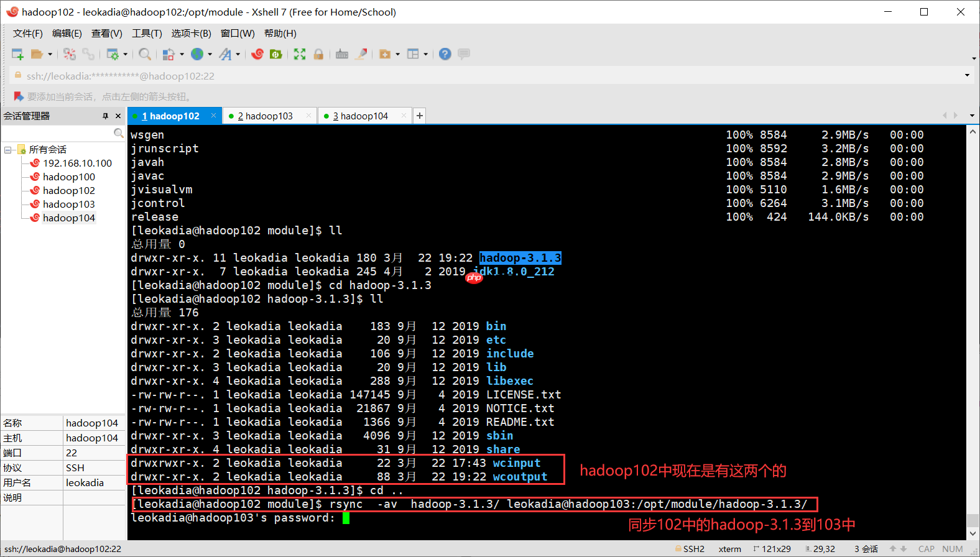Open the 文件(F) menu
Image resolution: width=980 pixels, height=557 pixels.
(28, 34)
